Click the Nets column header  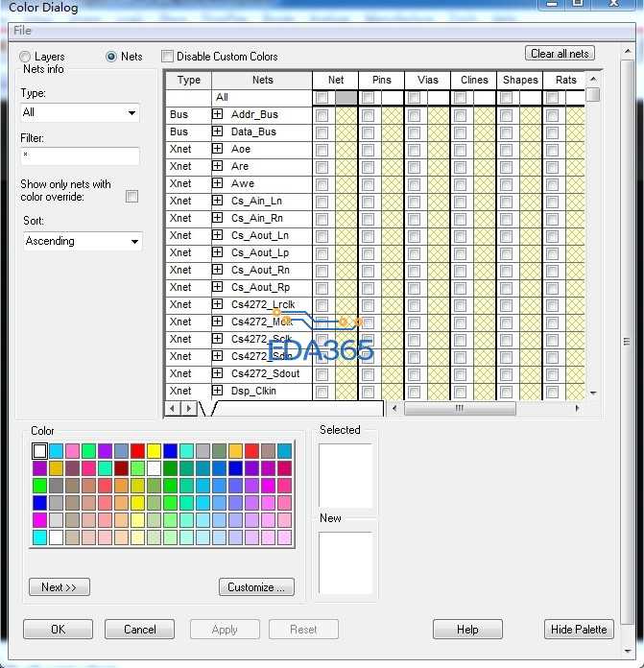[x=262, y=80]
